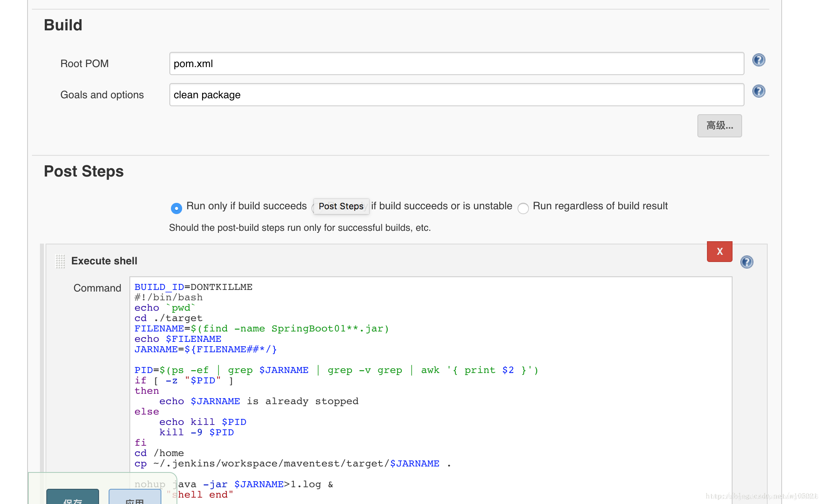822x504 pixels.
Task: Open help for Root POM field
Action: click(x=758, y=60)
